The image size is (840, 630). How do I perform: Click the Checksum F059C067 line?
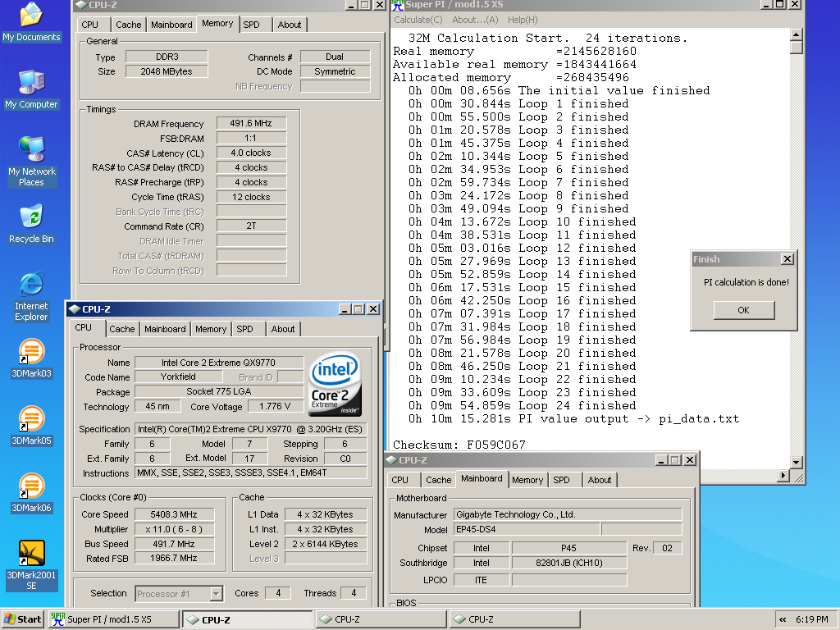[x=459, y=445]
